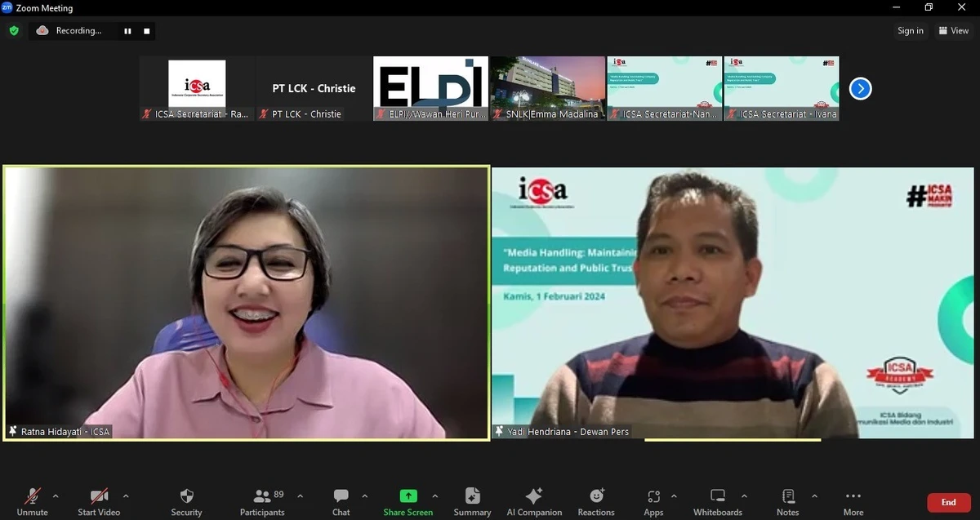Click the End meeting button
This screenshot has height=520, width=980.
click(x=948, y=502)
